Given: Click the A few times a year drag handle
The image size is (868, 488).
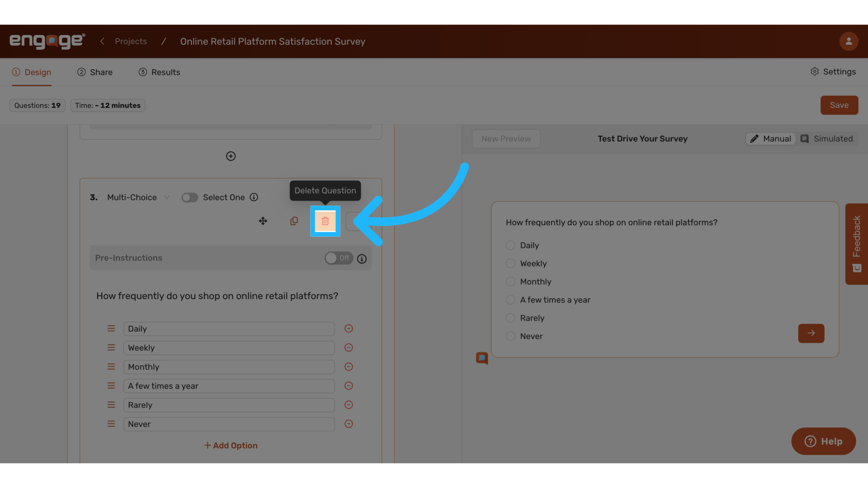Looking at the screenshot, I should [111, 385].
